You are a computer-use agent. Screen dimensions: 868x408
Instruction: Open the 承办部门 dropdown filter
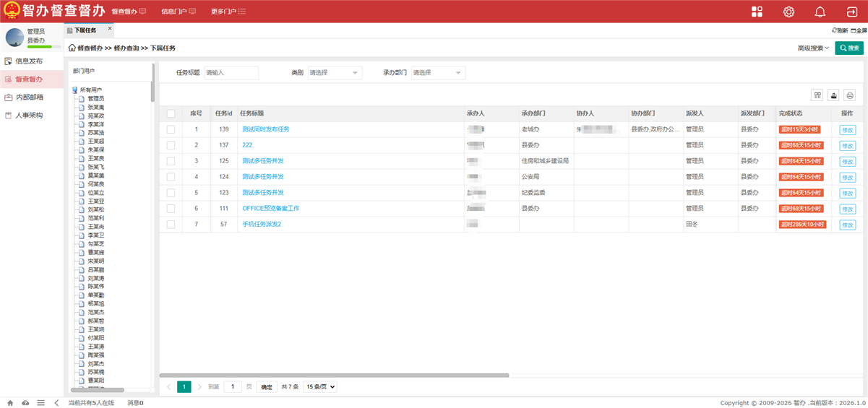438,73
